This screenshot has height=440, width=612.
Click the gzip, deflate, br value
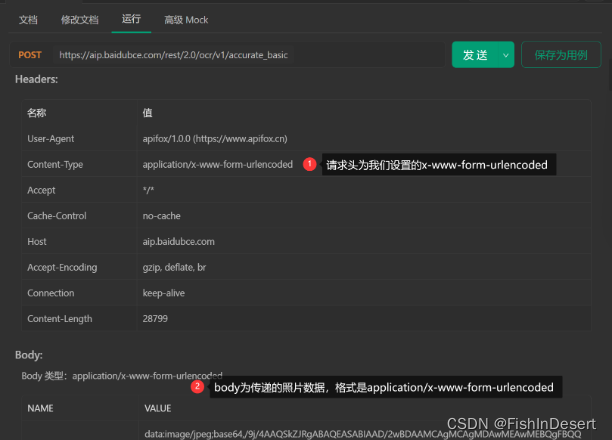coord(174,267)
